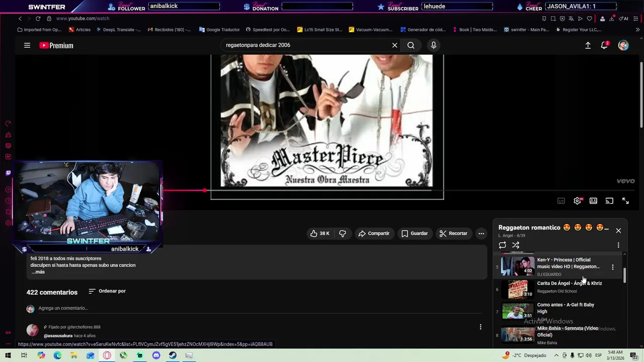
Task: Toggle subtitles/closed captions button
Action: click(561, 201)
